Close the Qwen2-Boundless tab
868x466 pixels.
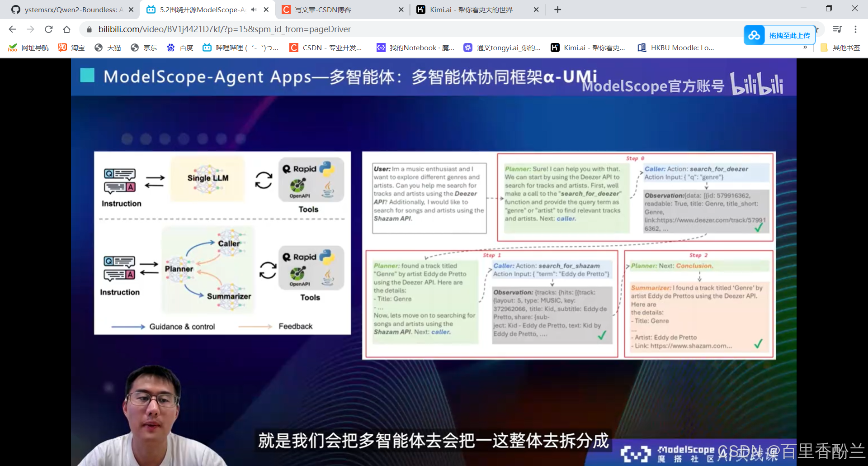(131, 10)
